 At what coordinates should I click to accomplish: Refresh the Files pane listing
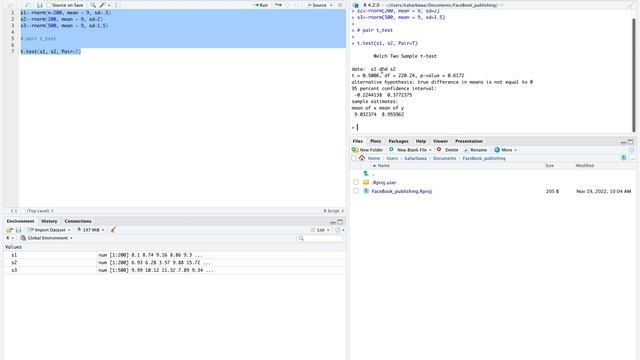632,150
